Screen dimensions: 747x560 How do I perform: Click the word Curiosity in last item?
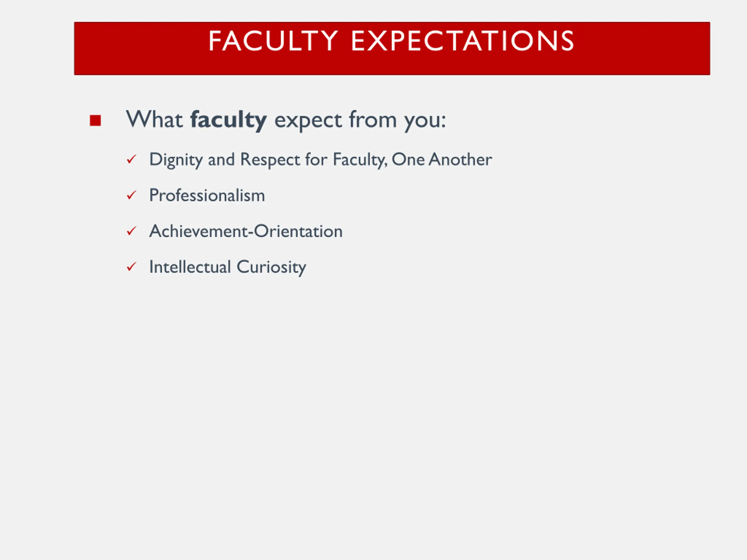pos(271,268)
